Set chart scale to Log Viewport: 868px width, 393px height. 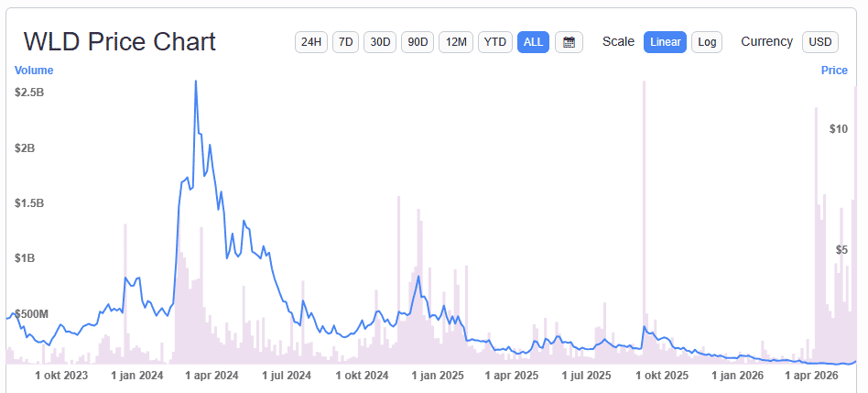pos(707,42)
